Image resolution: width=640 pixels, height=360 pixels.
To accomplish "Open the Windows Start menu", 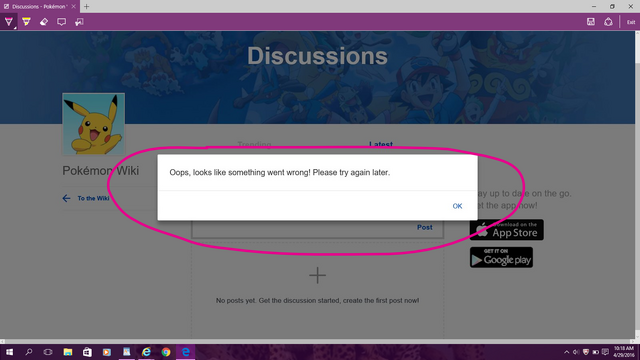I will point(9,352).
